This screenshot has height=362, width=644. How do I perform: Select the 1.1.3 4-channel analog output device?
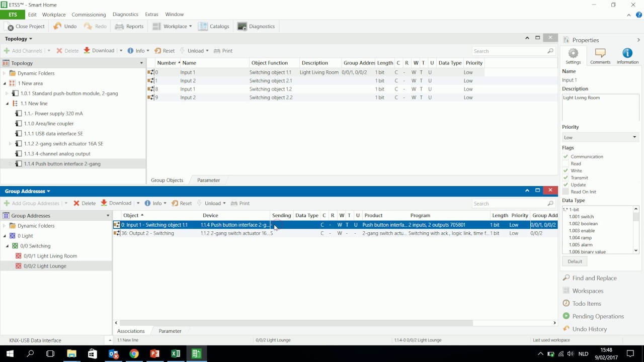[x=57, y=154]
